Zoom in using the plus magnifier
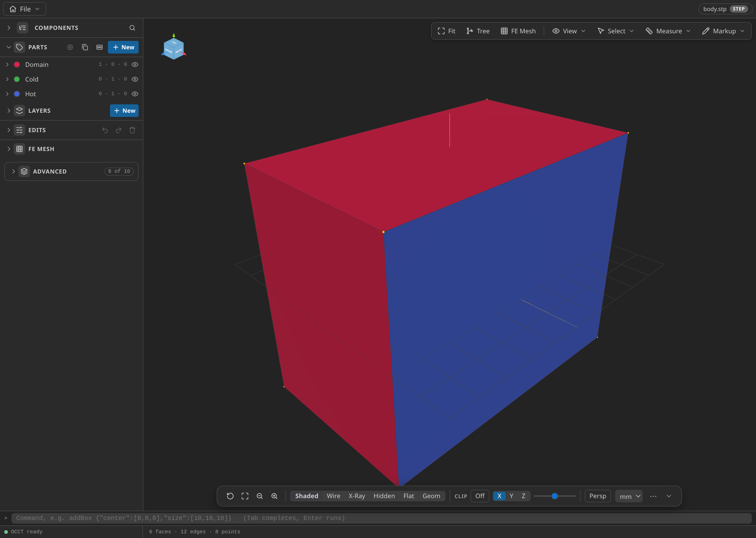The image size is (756, 538). [x=274, y=496]
